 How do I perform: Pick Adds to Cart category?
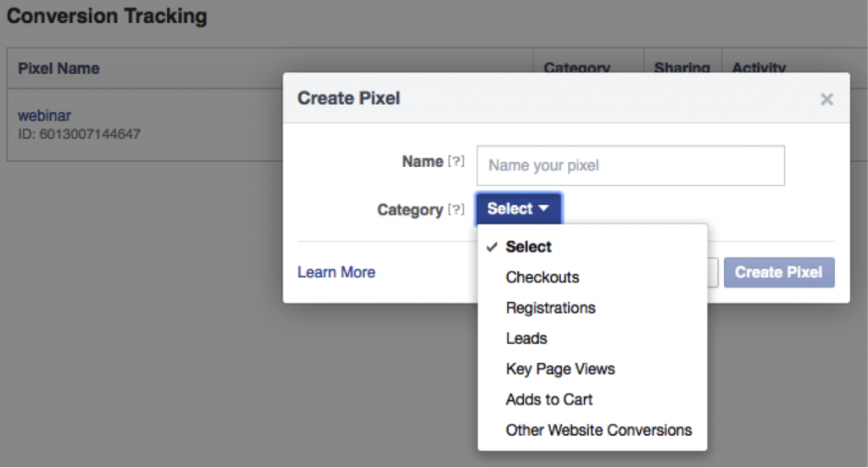click(x=549, y=399)
